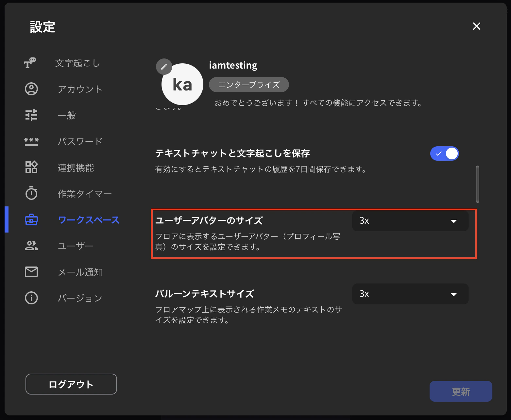Click the ka avatar profile picture
Viewport: 511px width, 420px height.
coord(182,84)
